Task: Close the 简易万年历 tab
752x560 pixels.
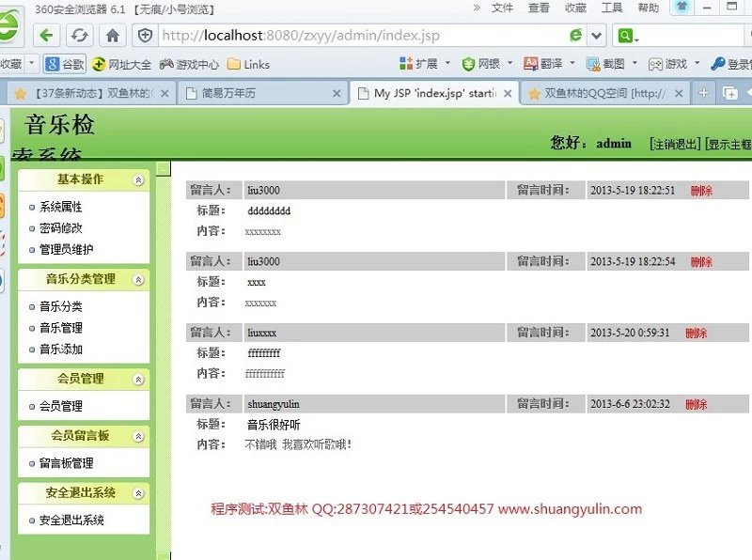Action: pos(337,93)
